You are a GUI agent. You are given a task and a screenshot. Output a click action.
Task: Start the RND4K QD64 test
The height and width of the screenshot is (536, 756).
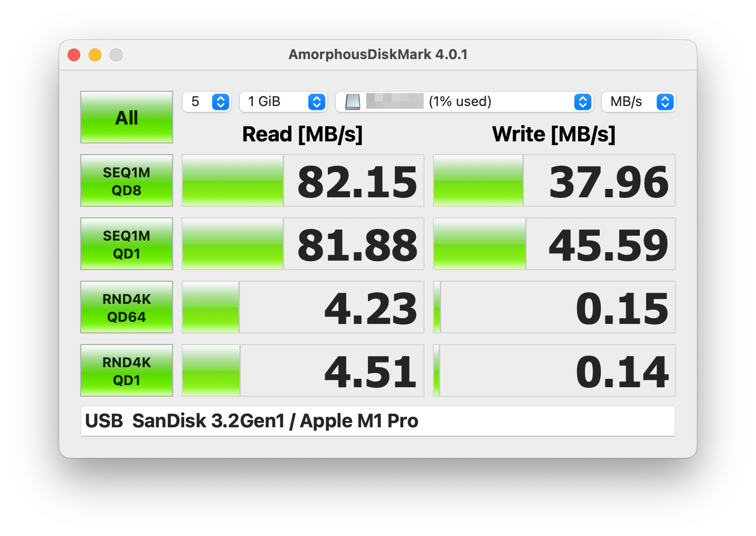point(127,307)
